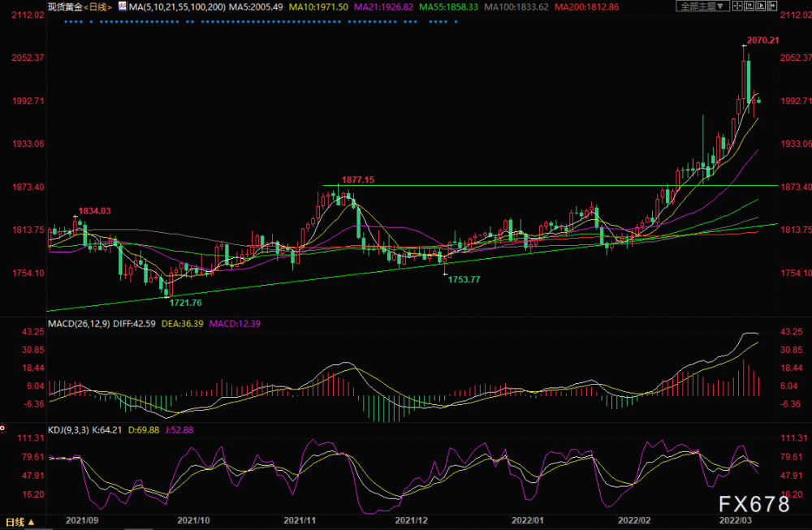The height and width of the screenshot is (530, 812).
Task: Click the left axis 1933.06 price tick
Action: pos(28,144)
